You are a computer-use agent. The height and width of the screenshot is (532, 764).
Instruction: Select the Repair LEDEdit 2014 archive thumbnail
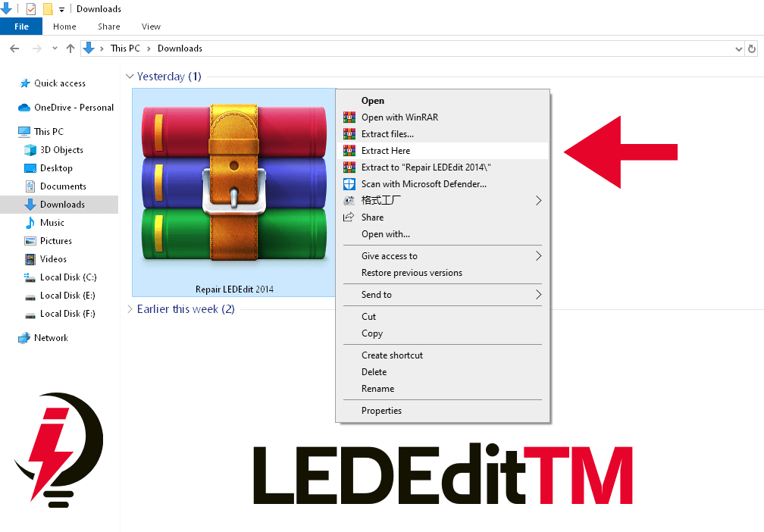click(x=234, y=192)
